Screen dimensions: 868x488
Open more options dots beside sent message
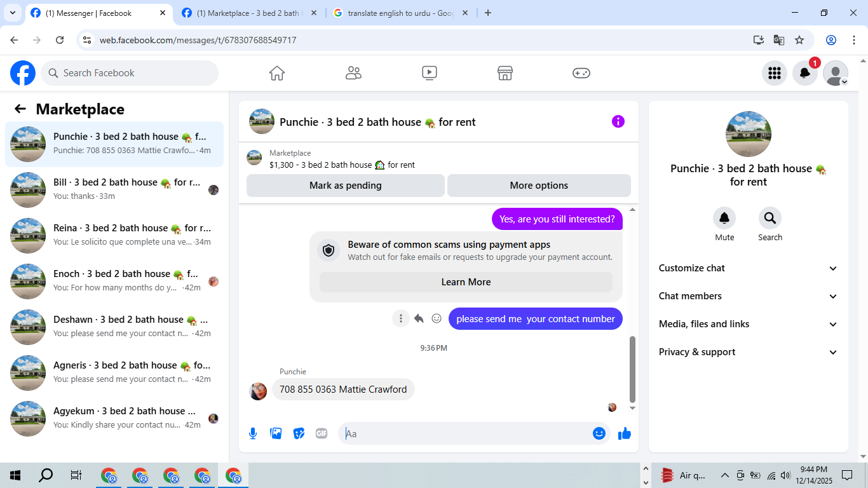pos(400,318)
